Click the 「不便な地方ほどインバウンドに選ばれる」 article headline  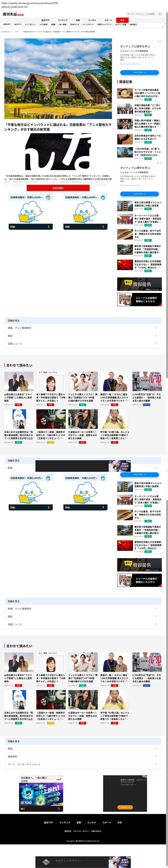coord(58,127)
